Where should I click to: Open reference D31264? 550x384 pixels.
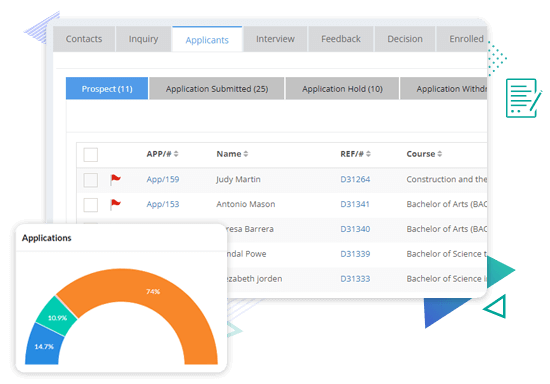pyautogui.click(x=355, y=179)
